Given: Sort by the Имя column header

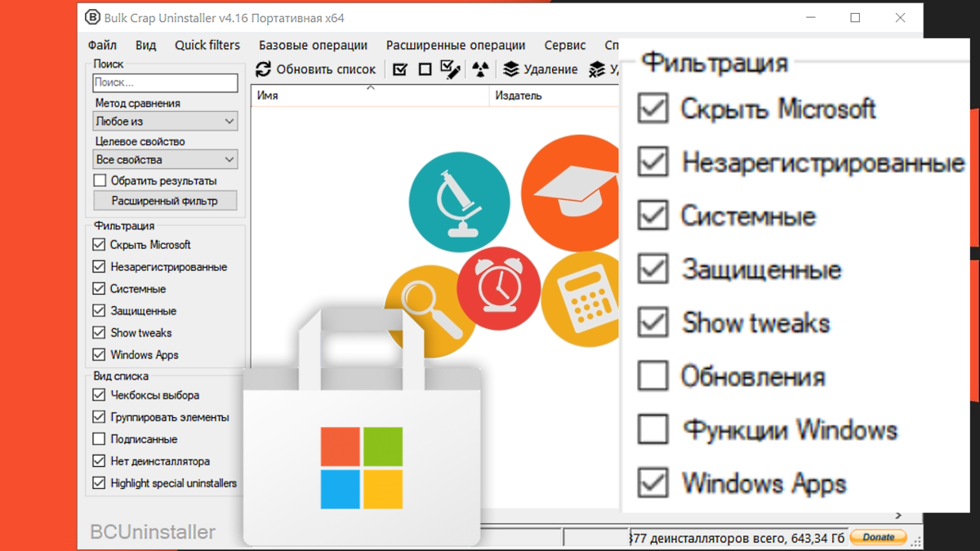Looking at the screenshot, I should point(370,96).
